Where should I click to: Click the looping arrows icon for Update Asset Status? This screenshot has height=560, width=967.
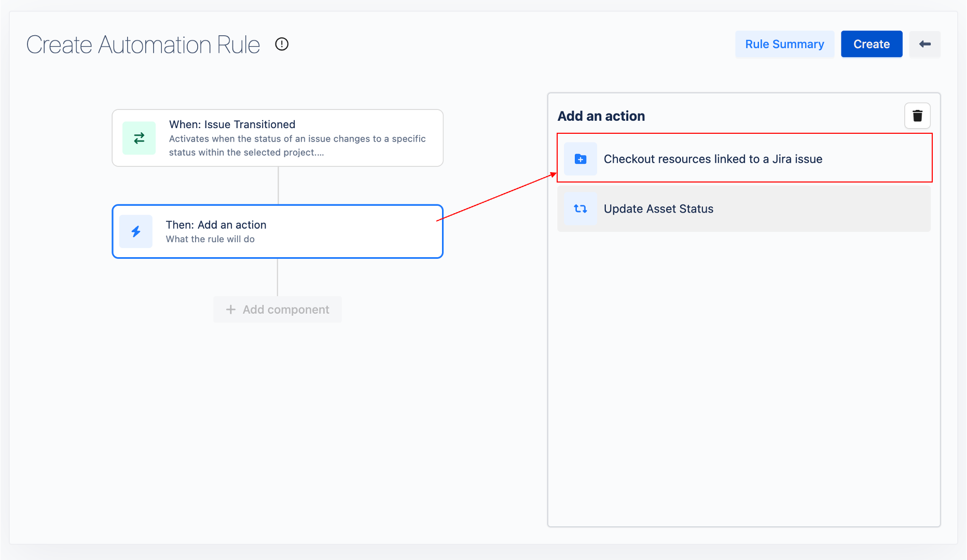click(581, 209)
